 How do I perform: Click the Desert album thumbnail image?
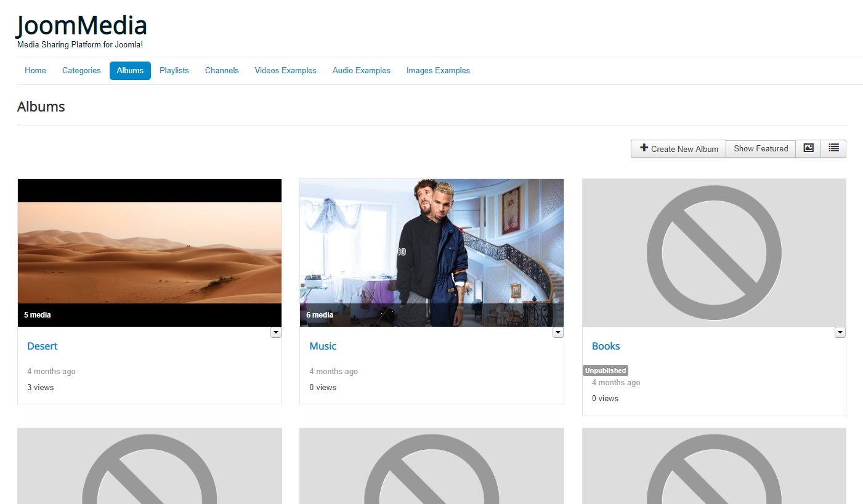[x=150, y=252]
